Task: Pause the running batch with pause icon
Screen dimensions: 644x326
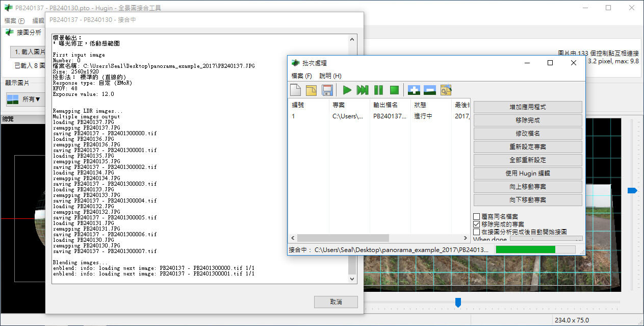Action: click(378, 90)
